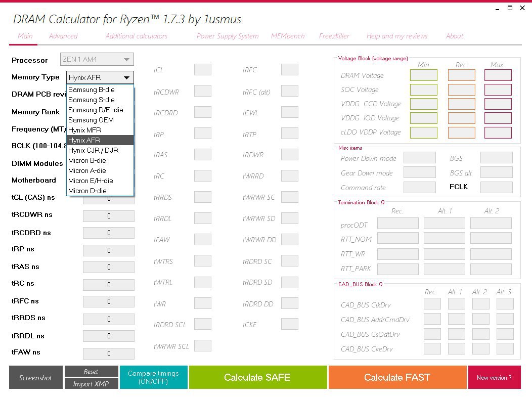This screenshot has height=400, width=532.
Task: Click CAD_BUS CkeDrv Alt. 3 field
Action: tap(505, 348)
